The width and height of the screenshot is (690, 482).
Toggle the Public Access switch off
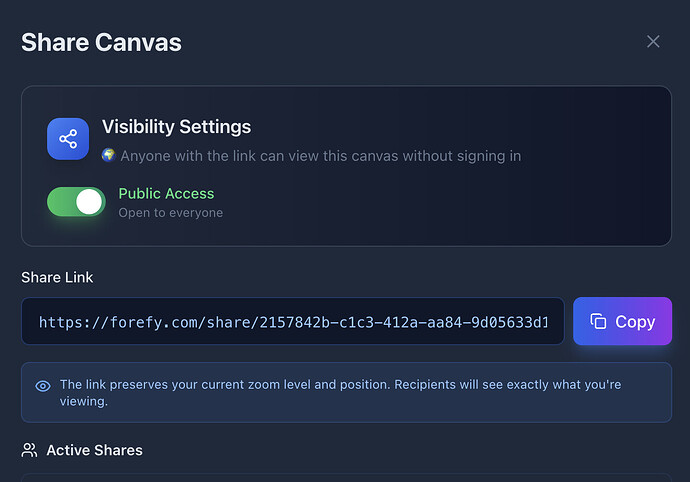coord(76,202)
